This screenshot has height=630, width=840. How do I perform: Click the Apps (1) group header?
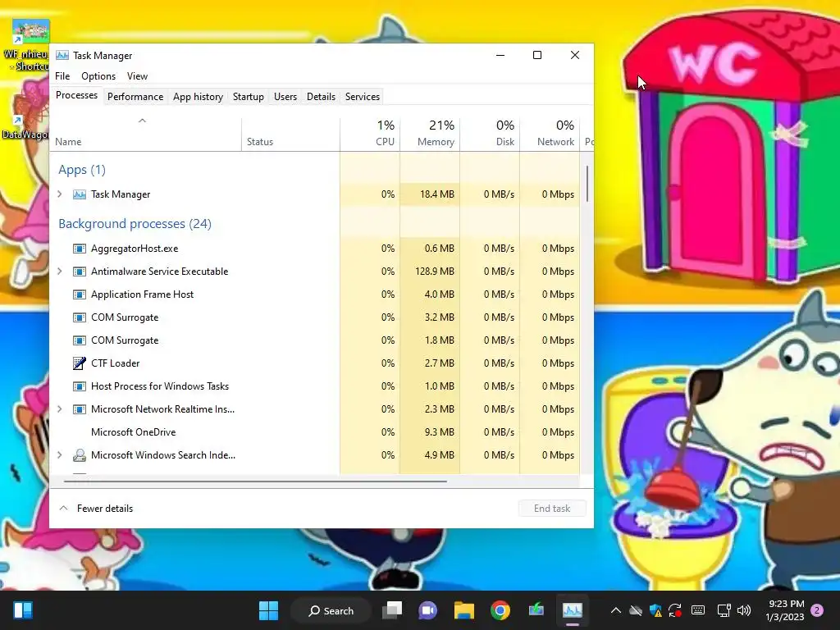(x=82, y=170)
